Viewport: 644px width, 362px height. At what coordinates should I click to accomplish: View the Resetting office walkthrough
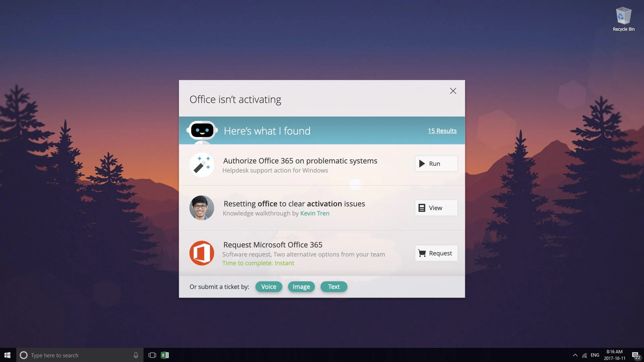[436, 208]
